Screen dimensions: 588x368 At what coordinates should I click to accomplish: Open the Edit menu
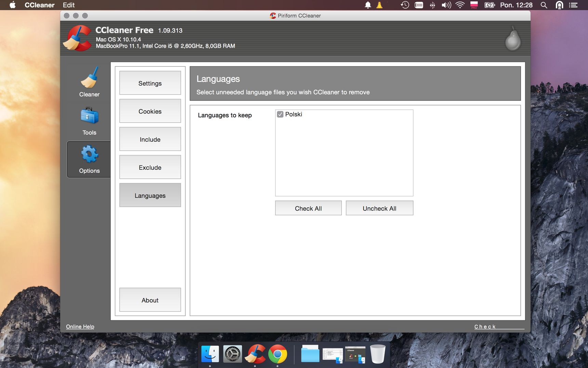tap(69, 5)
